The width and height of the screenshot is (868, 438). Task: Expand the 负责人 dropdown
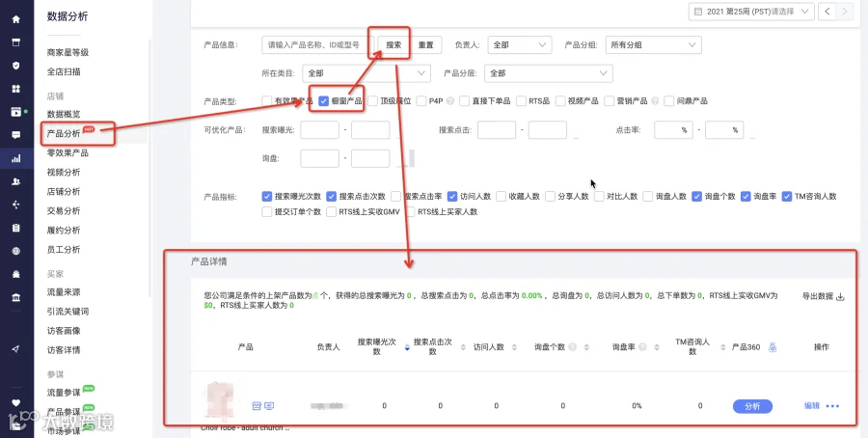[x=520, y=44]
